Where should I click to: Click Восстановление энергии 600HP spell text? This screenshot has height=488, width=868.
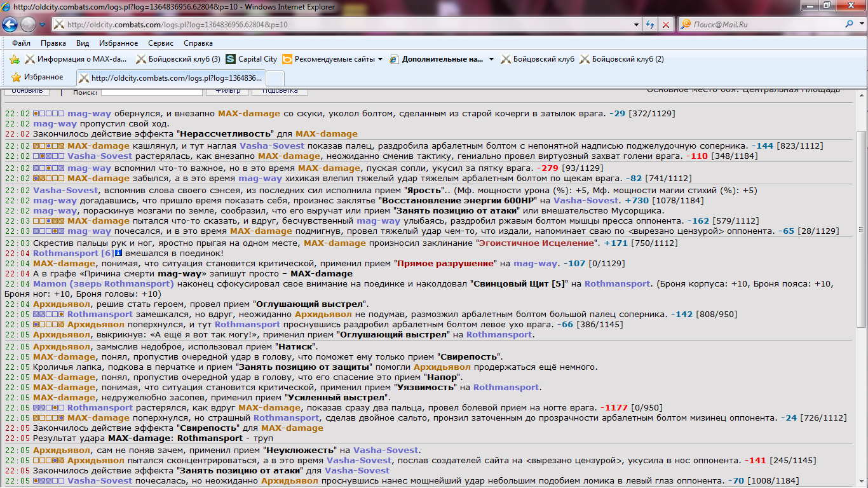point(457,200)
